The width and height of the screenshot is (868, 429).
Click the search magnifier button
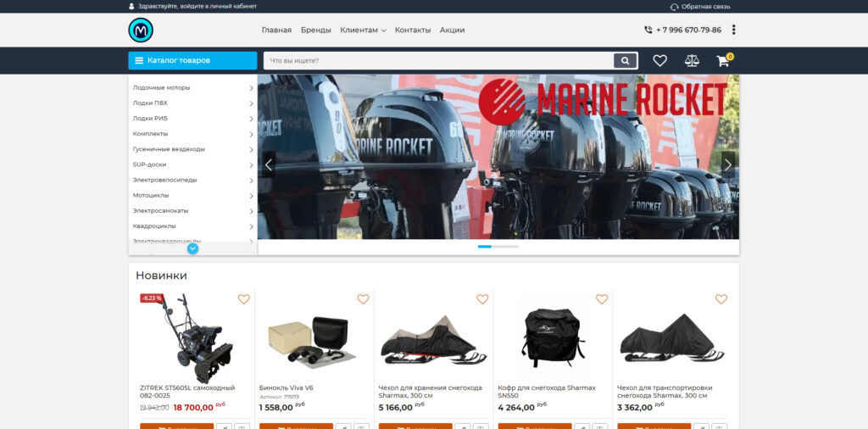pos(625,61)
